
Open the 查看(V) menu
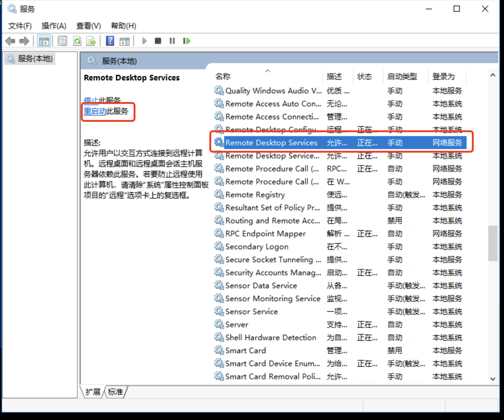pos(88,26)
